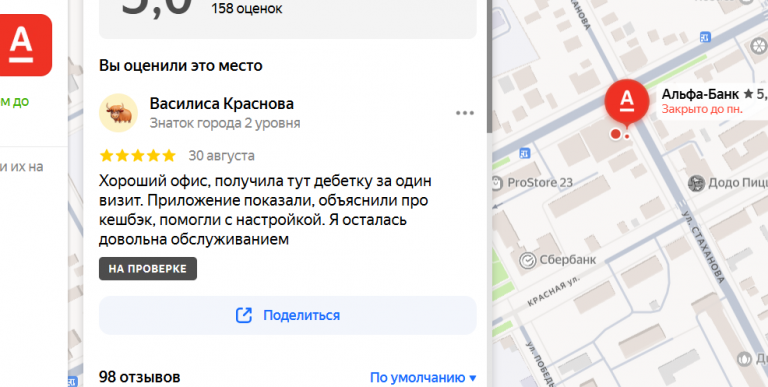This screenshot has width=768, height=387.
Task: Click the Сбербank map icon
Action: point(528,260)
